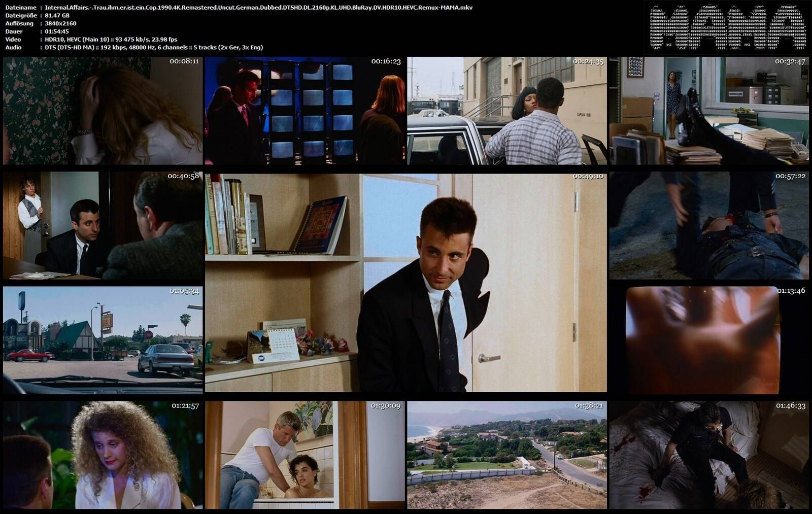Click the 00:49:10 timestamp overlay
Viewport: 812px width, 514px height.
coord(588,176)
